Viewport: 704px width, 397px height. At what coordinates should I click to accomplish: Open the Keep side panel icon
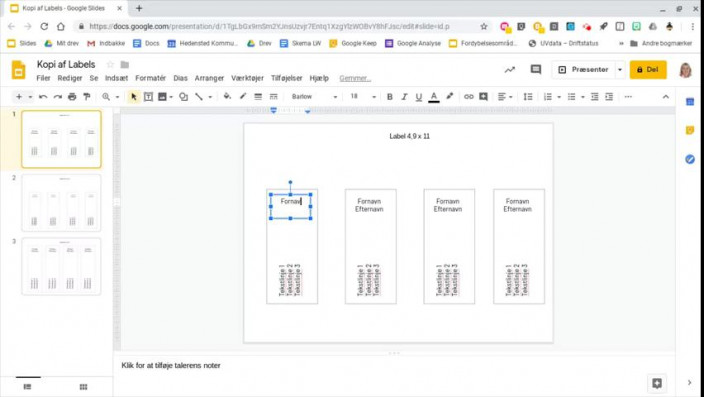point(690,131)
